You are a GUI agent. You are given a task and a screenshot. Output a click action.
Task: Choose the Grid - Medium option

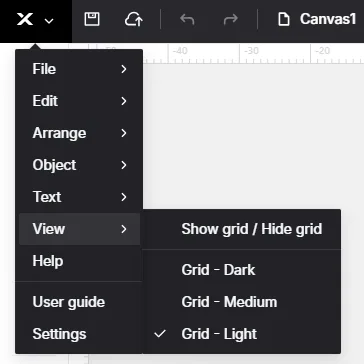[x=242, y=302]
